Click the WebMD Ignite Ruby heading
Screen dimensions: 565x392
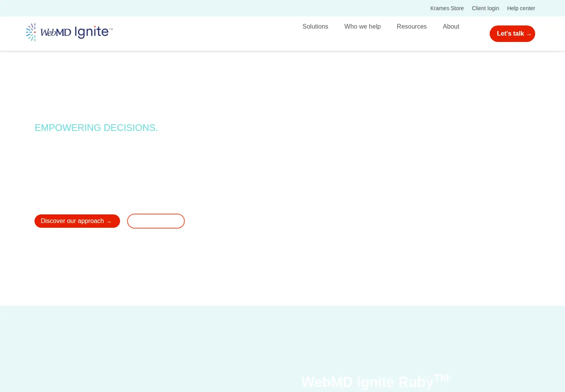376,381
